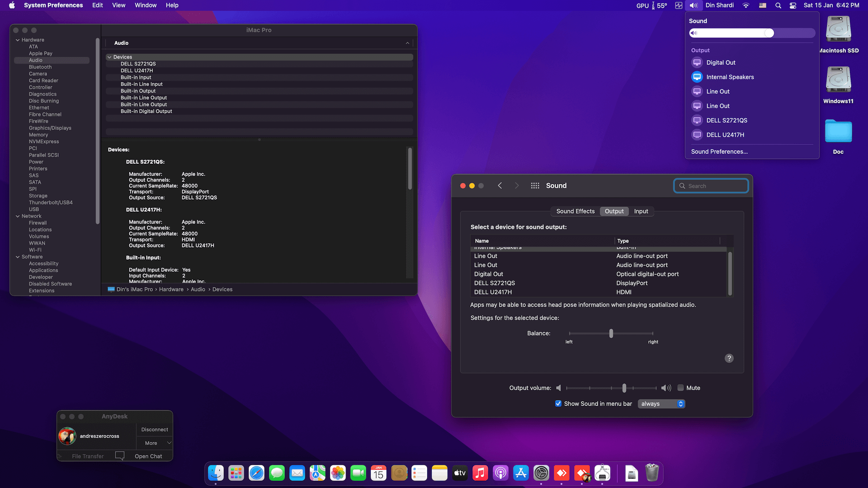Open Podcasts from the Dock

click(500, 473)
